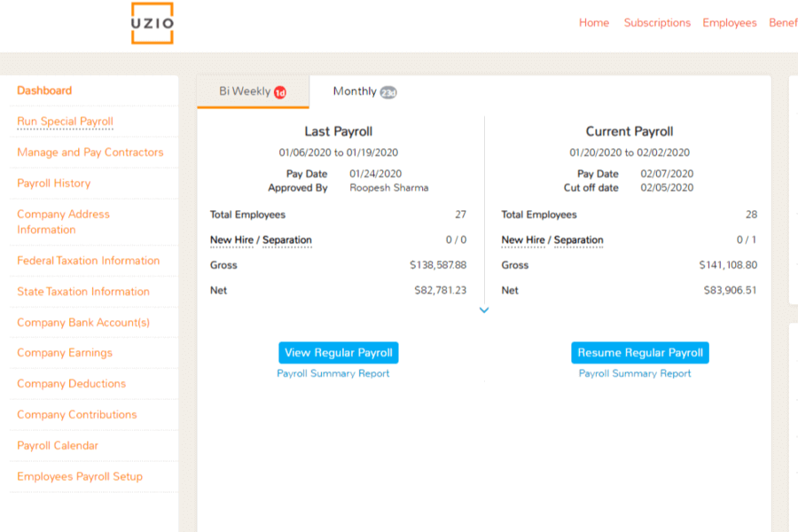The height and width of the screenshot is (532, 798).
Task: Click View Regular Payroll button
Action: 338,352
